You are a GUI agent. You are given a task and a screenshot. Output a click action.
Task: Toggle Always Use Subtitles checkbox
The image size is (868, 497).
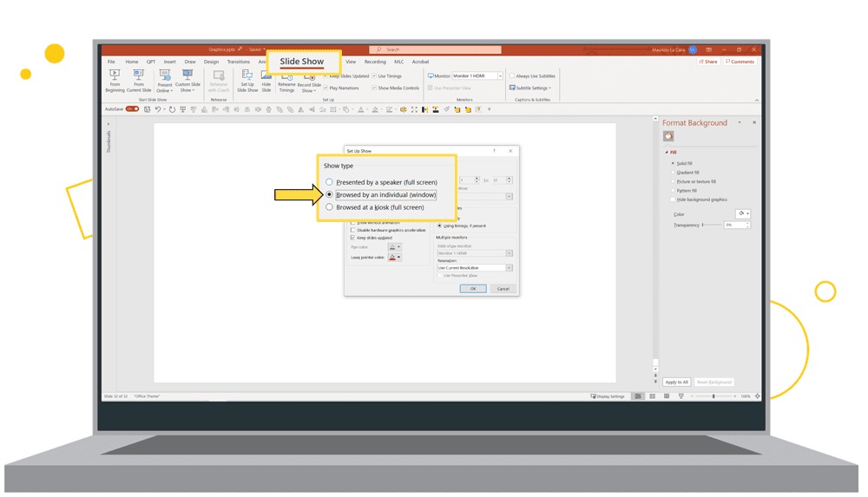click(512, 76)
